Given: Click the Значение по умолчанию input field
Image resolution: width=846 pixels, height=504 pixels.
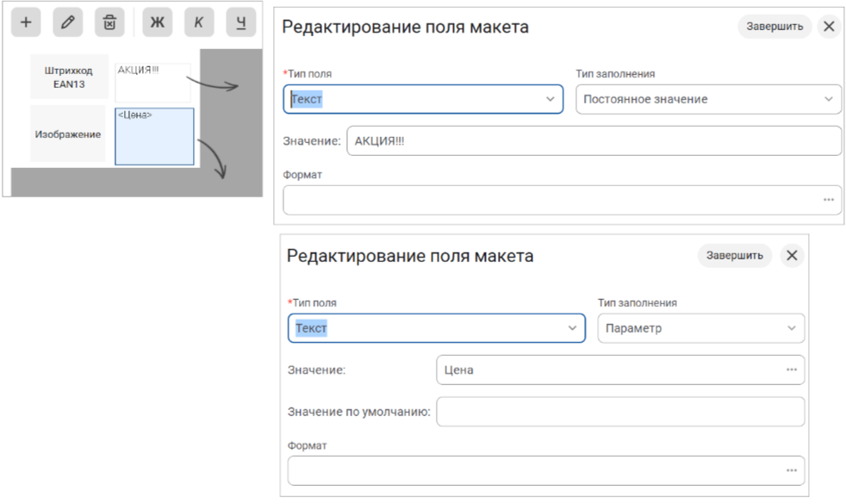Looking at the screenshot, I should [620, 412].
